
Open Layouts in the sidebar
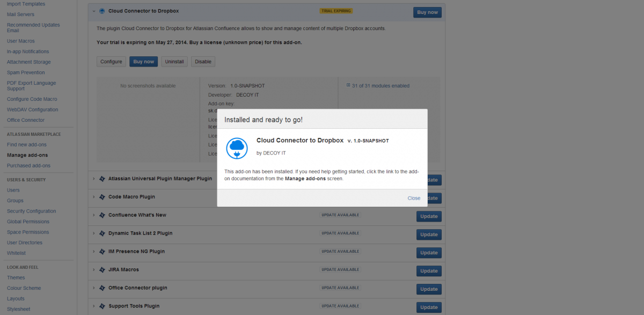point(16,298)
